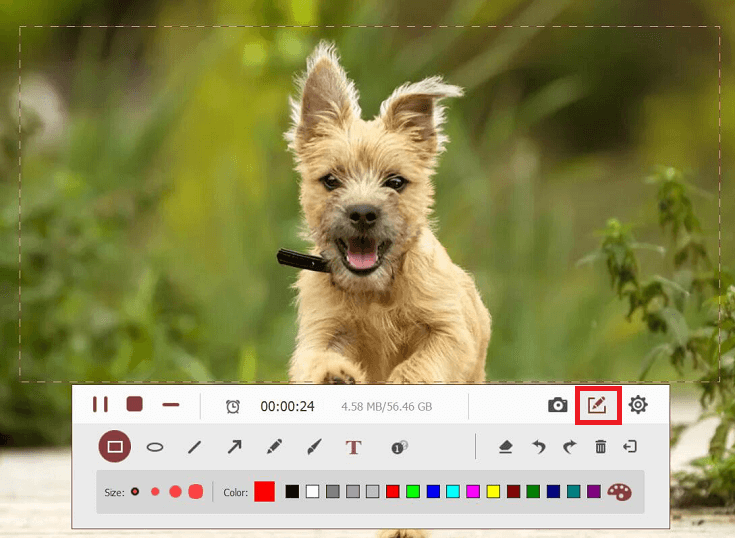Toggle the edit annotation panel icon
The width and height of the screenshot is (735, 538).
pyautogui.click(x=598, y=405)
